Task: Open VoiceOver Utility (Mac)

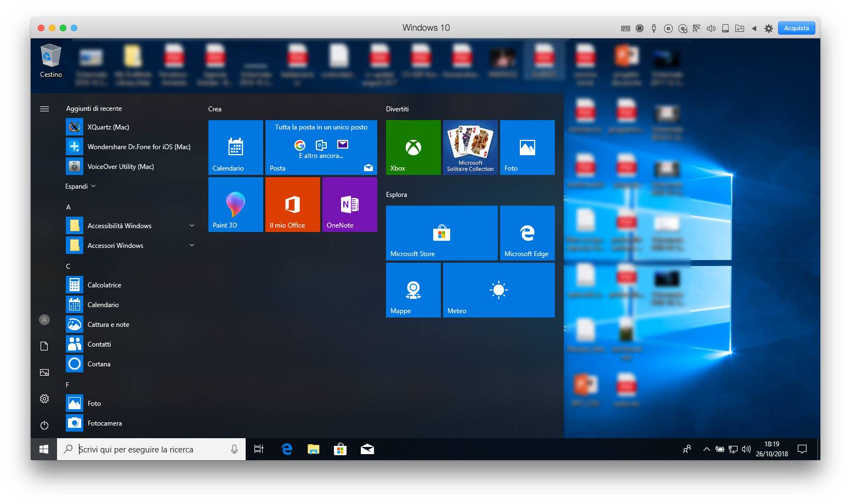Action: [x=131, y=167]
